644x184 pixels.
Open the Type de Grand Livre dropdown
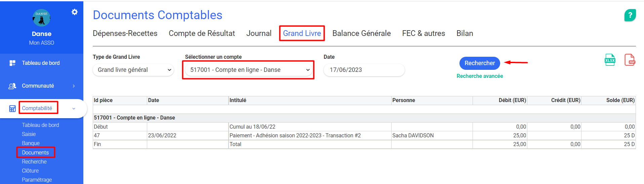pyautogui.click(x=133, y=70)
